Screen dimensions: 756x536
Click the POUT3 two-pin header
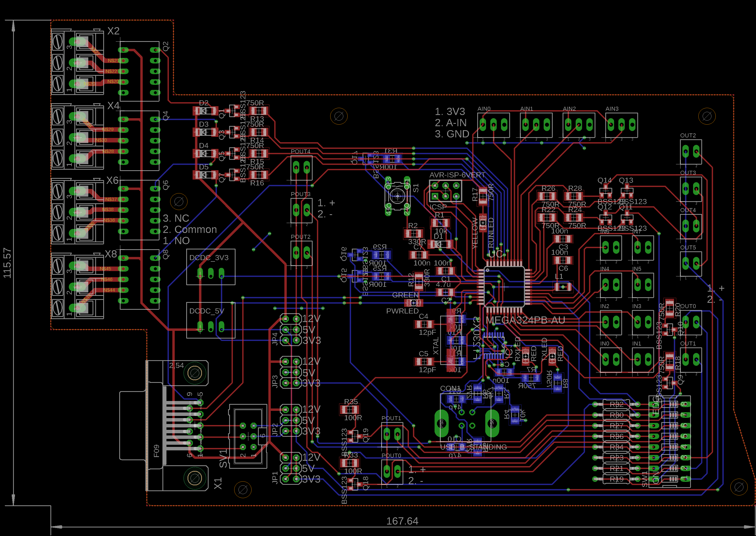[x=301, y=210]
